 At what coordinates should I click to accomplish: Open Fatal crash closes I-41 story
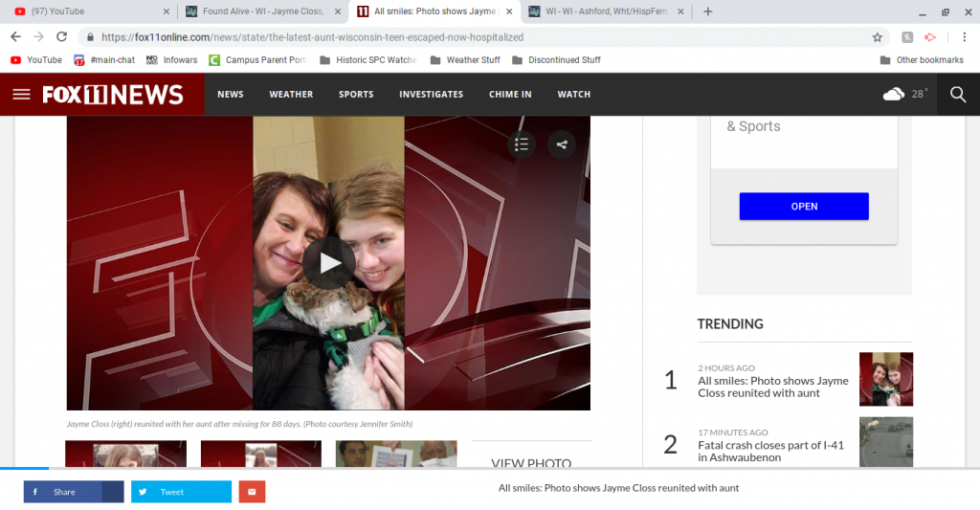pos(771,451)
